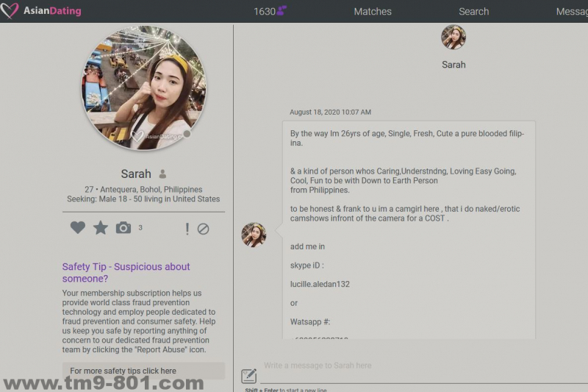Open Sarah's large round profile photo

[x=144, y=88]
